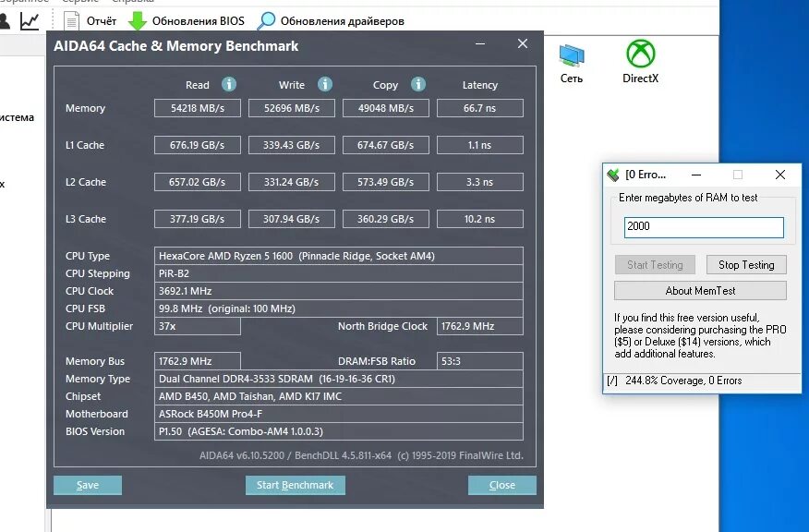Click L2 Cache latency 3.3 ns

(480, 182)
